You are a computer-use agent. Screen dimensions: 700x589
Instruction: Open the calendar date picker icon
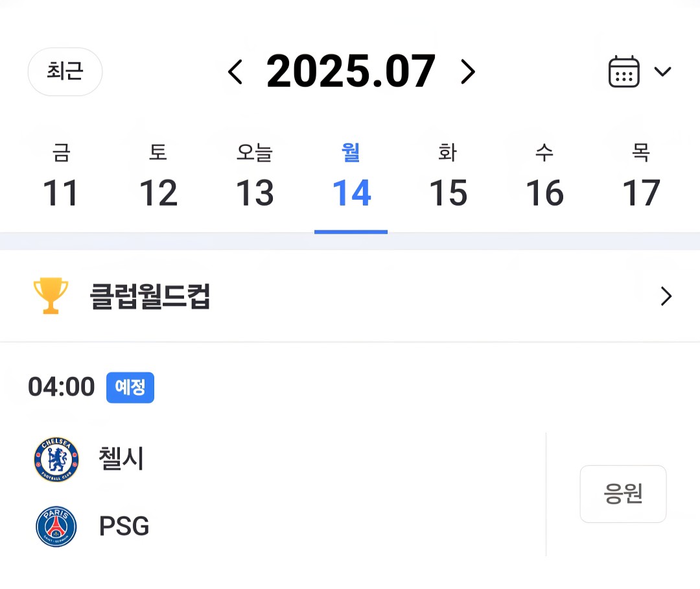624,71
